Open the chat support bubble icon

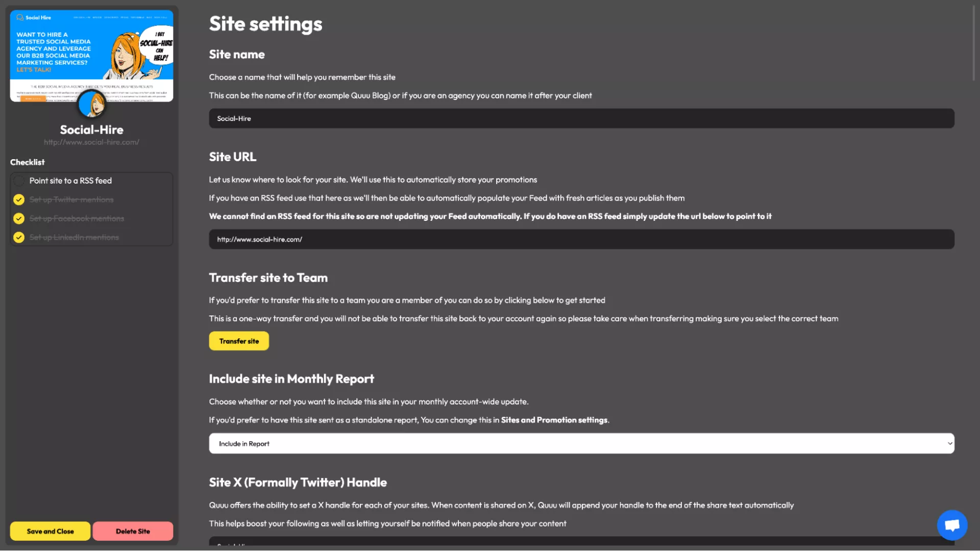tap(952, 525)
